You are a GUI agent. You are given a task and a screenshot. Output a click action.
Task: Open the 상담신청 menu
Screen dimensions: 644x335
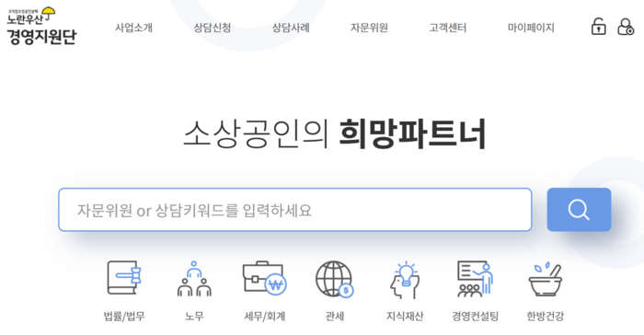tap(213, 28)
